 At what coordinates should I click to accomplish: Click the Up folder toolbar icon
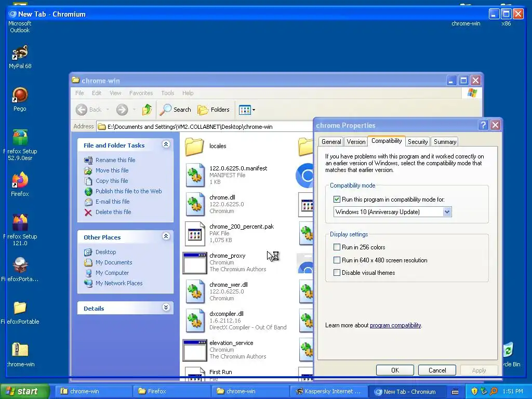tap(147, 110)
